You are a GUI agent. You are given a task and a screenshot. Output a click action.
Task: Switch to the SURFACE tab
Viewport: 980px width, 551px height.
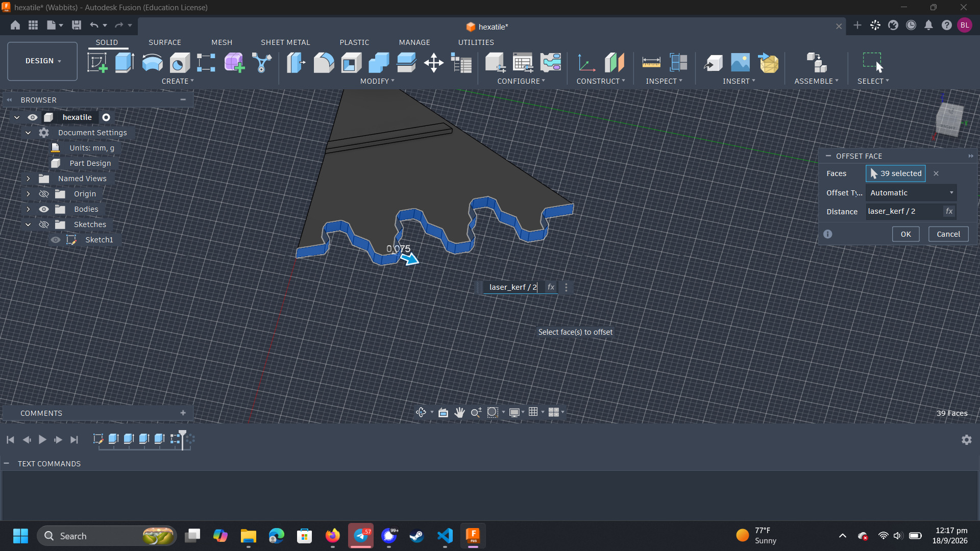click(x=165, y=42)
